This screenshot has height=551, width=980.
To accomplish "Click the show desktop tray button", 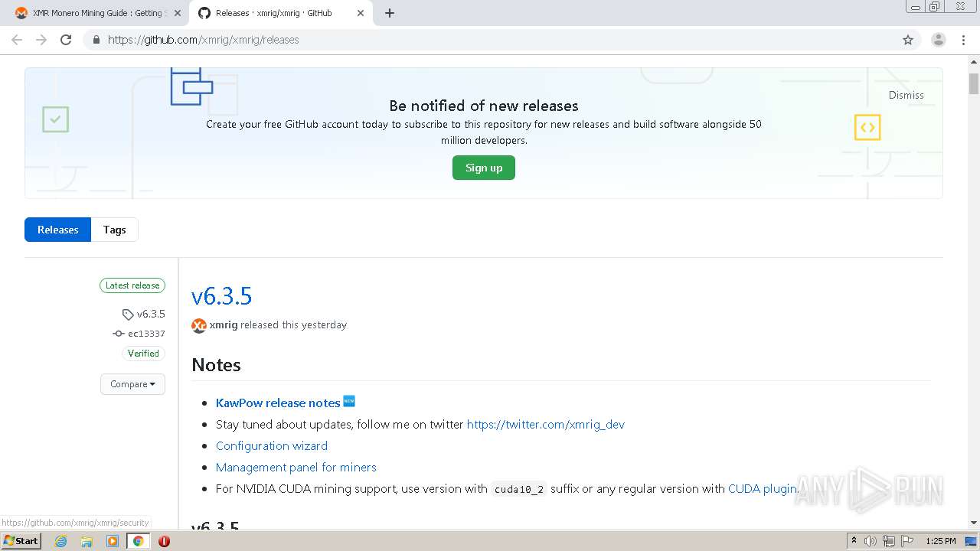I will pyautogui.click(x=972, y=541).
